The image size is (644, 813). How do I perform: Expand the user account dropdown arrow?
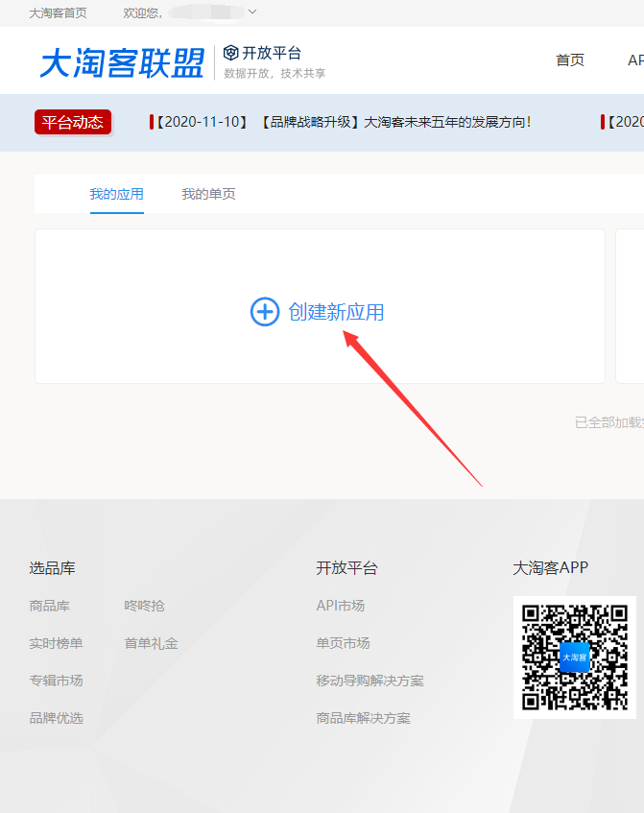pos(252,12)
